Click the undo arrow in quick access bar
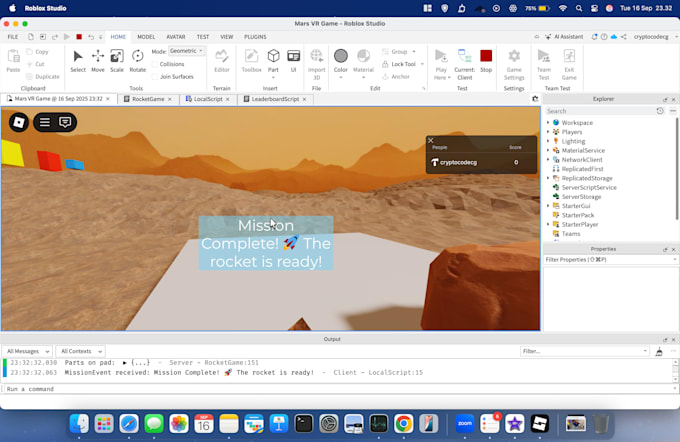The image size is (680, 442). click(x=91, y=37)
